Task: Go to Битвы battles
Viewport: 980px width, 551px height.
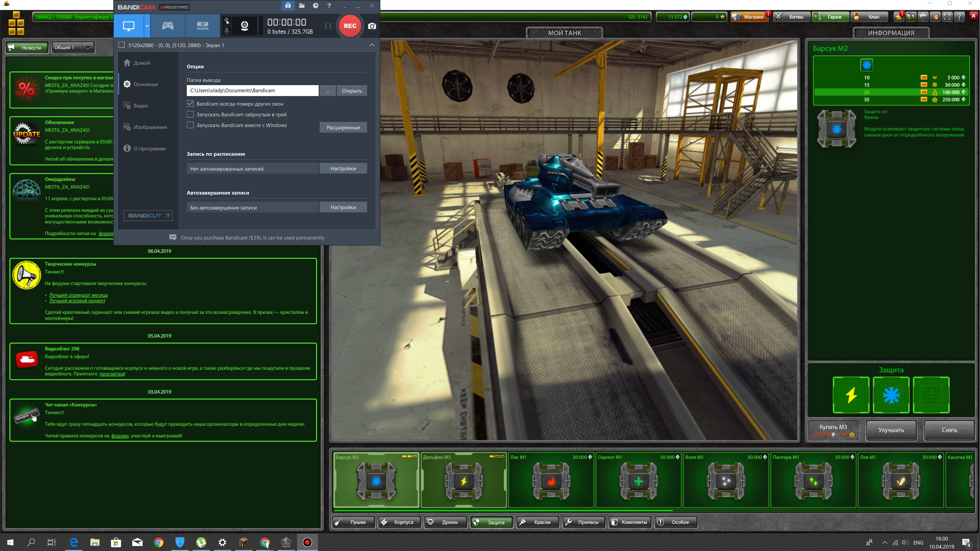Action: tap(791, 17)
